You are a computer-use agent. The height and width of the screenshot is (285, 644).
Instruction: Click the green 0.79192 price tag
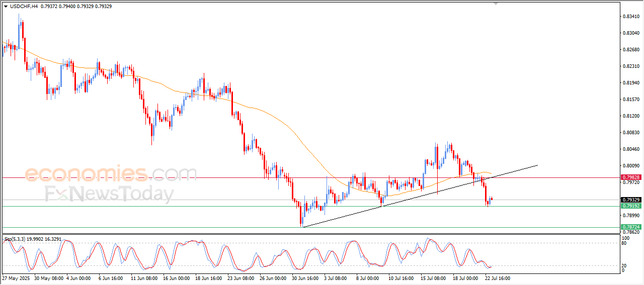[x=631, y=206]
